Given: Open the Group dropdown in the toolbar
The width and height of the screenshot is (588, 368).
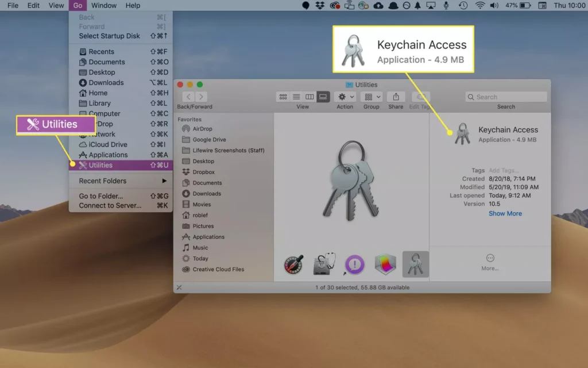Looking at the screenshot, I should coord(371,97).
